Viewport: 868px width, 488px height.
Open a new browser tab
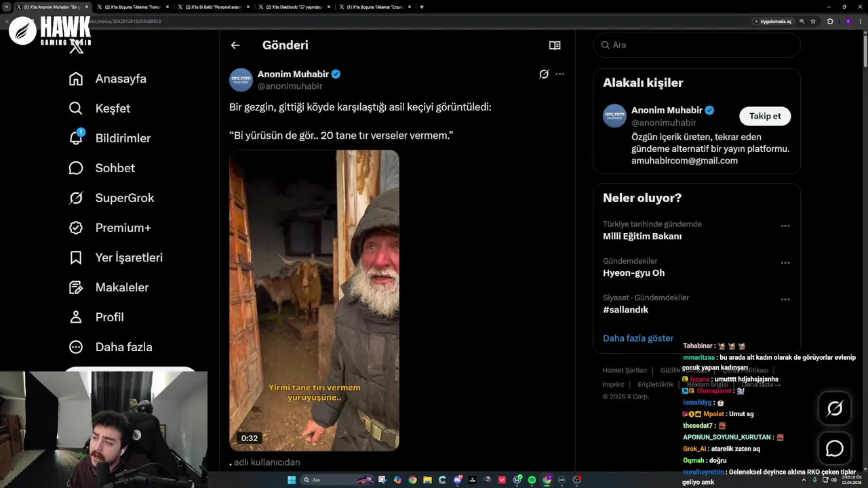(x=422, y=7)
